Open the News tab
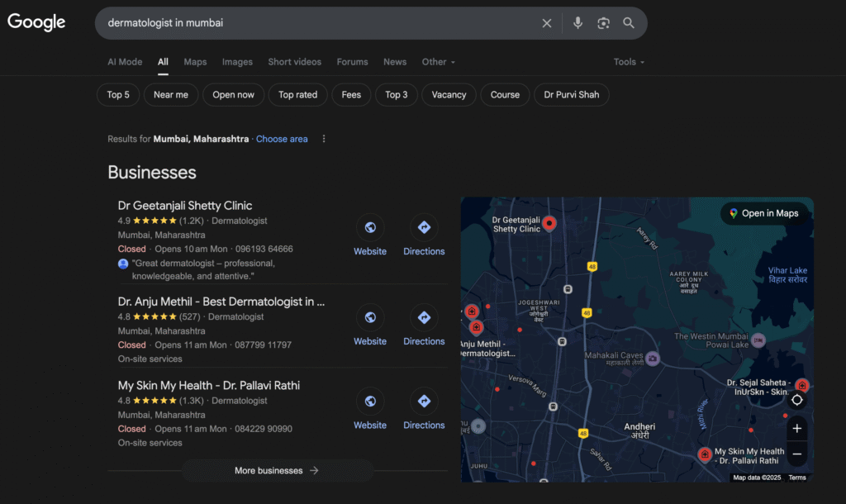 395,62
